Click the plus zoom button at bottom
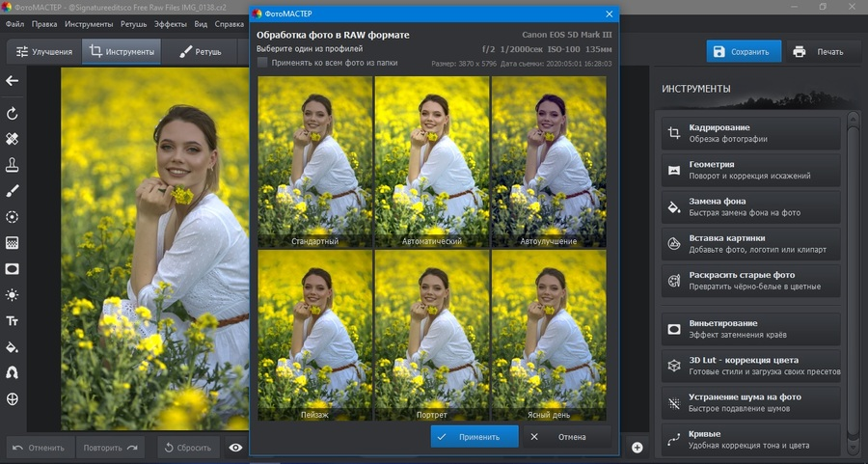Image resolution: width=868 pixels, height=464 pixels. [637, 448]
